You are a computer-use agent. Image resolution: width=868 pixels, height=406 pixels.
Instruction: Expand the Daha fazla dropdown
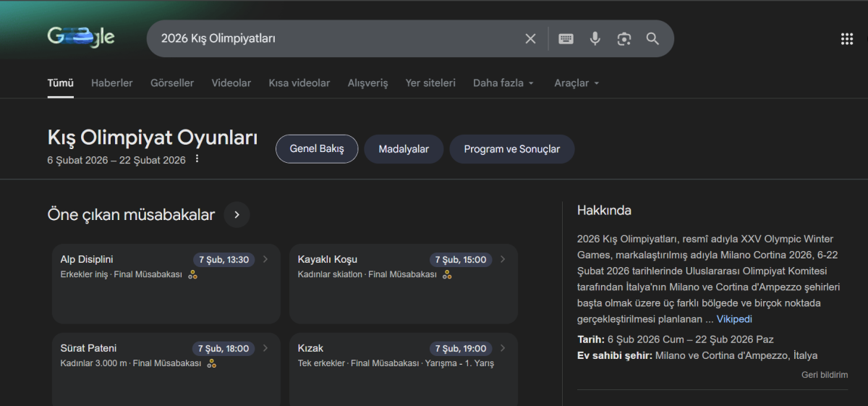coord(503,83)
